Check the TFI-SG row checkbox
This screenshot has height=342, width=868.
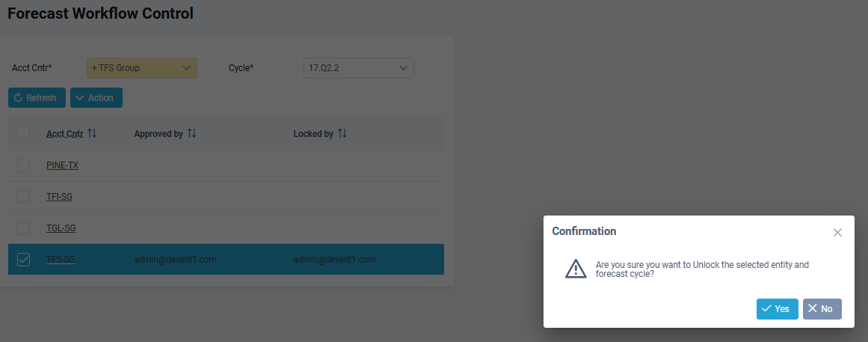coord(23,197)
